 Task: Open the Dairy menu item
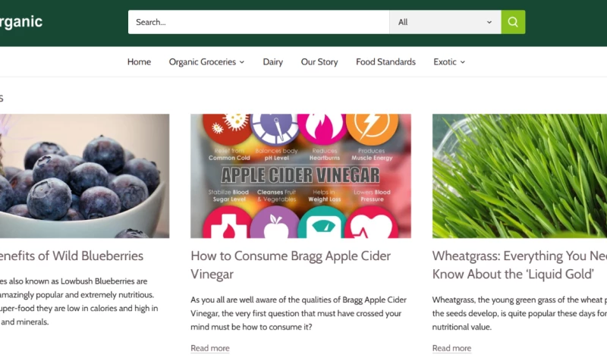273,62
